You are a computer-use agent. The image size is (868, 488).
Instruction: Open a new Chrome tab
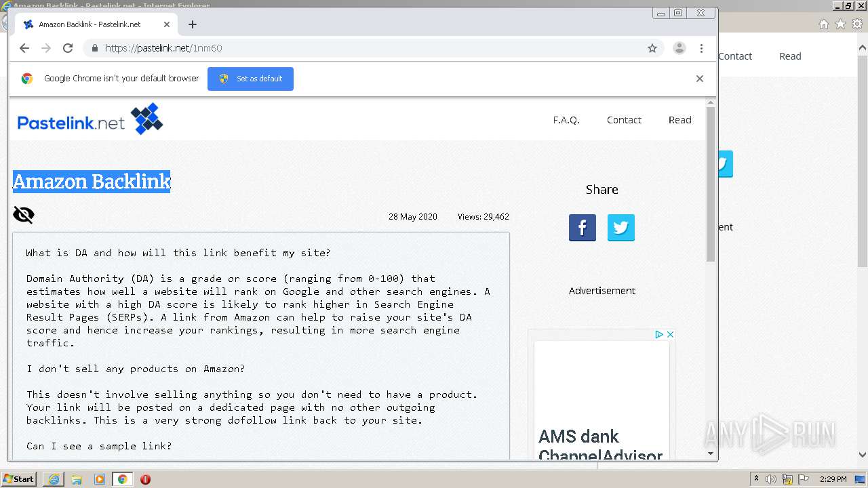pyautogui.click(x=193, y=24)
